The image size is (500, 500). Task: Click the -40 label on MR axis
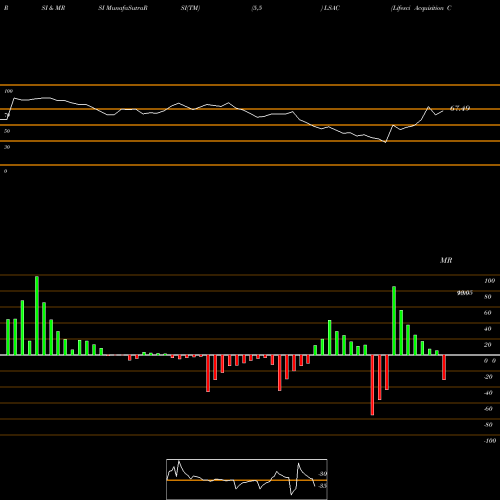click(x=488, y=393)
